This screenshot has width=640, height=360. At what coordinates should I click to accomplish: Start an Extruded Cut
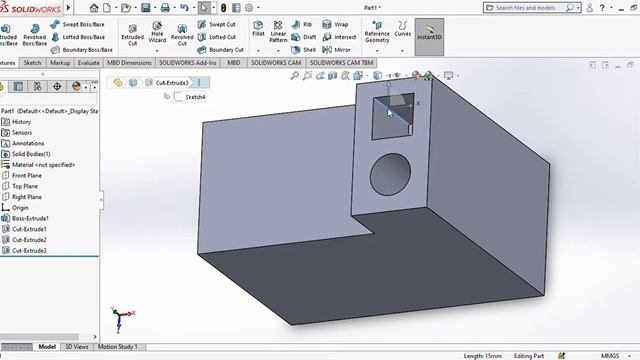pos(133,34)
